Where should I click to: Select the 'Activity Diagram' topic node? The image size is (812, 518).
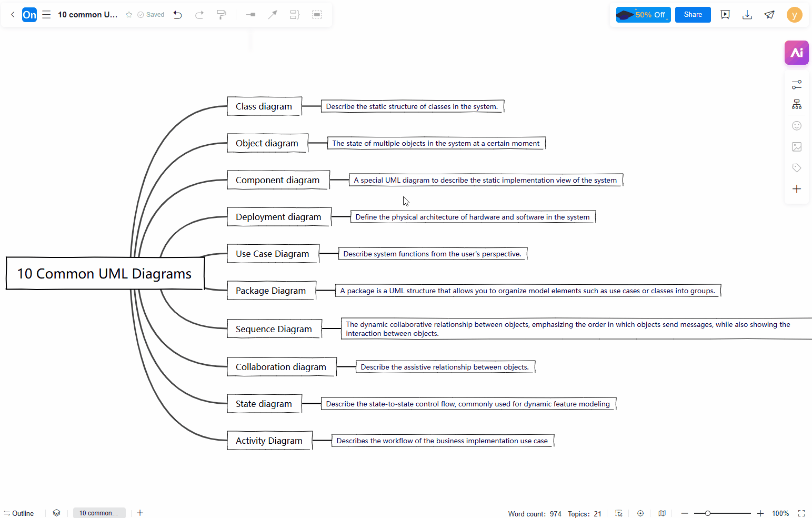click(269, 441)
